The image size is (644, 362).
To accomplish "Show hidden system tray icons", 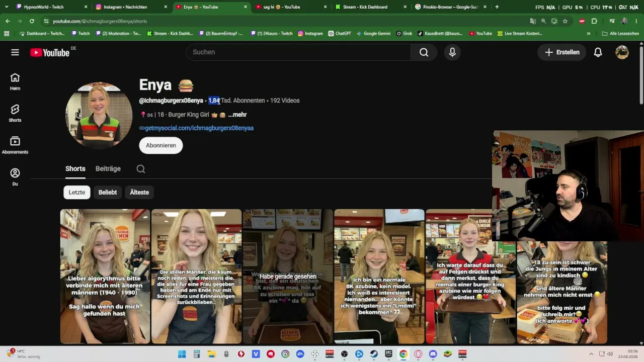I will 591,354.
